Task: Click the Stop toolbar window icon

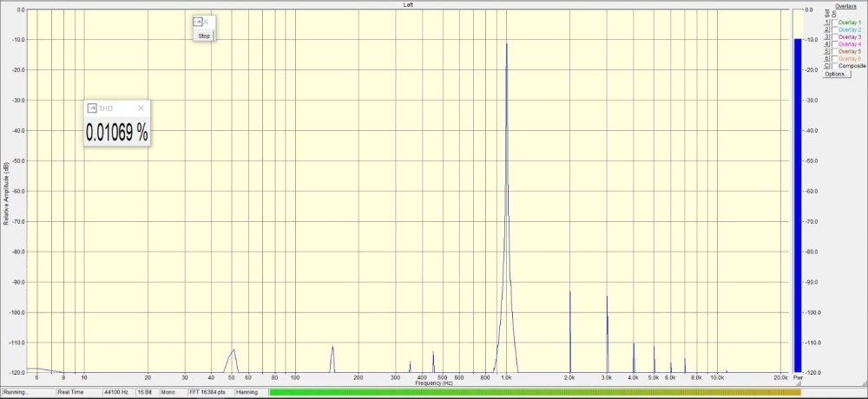Action: [198, 21]
